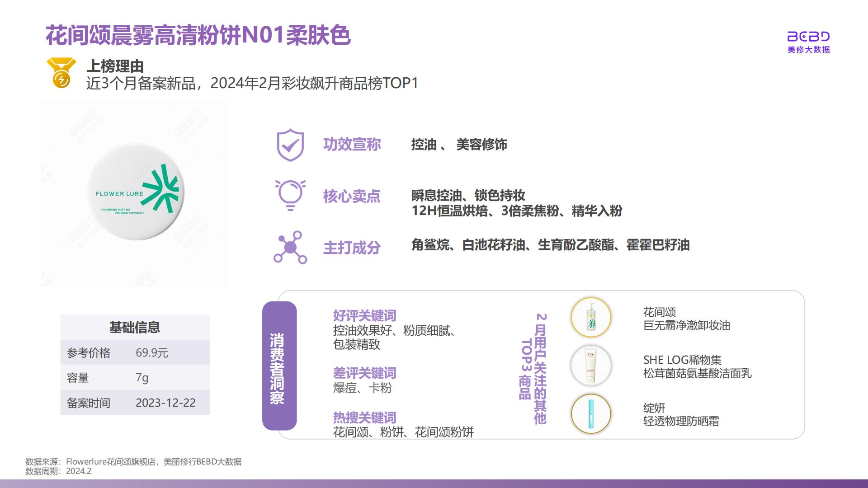Click the 核心卖点 label
868x488 pixels.
(352, 197)
